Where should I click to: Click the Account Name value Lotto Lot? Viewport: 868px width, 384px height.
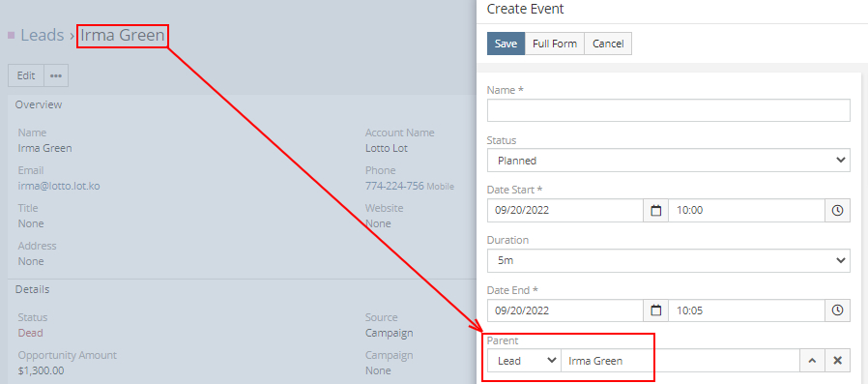pos(387,149)
